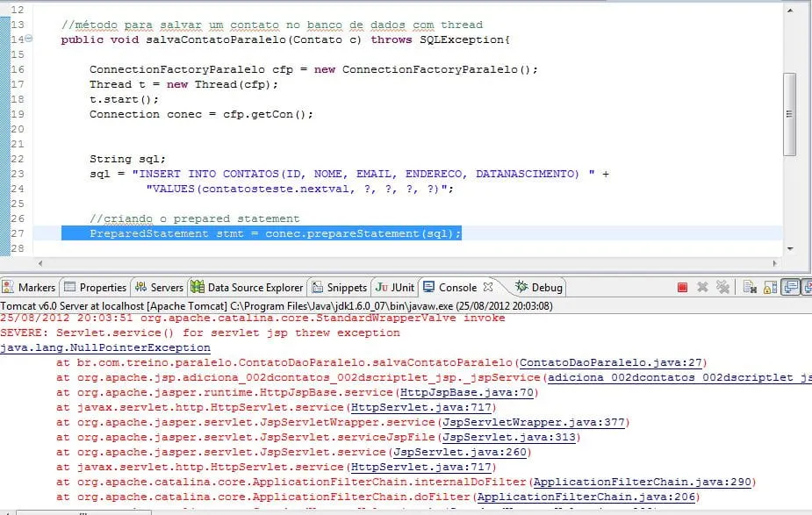Switch to Data Source Explorer tab
Viewport: 812px width, 515px height.
pos(247,287)
